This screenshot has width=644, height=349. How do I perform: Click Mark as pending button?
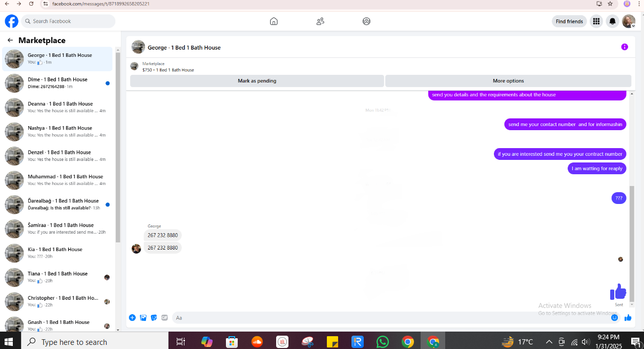click(x=257, y=81)
